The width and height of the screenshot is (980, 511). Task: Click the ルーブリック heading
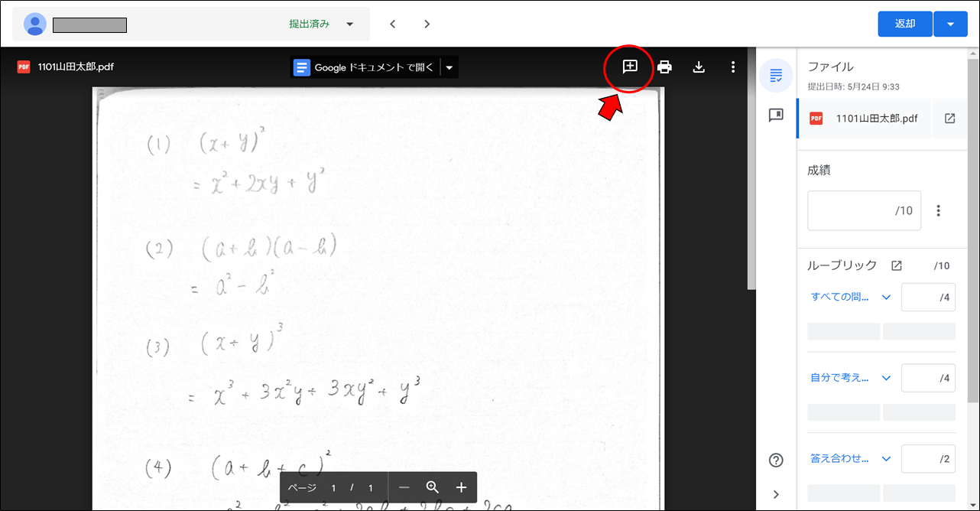pyautogui.click(x=842, y=265)
